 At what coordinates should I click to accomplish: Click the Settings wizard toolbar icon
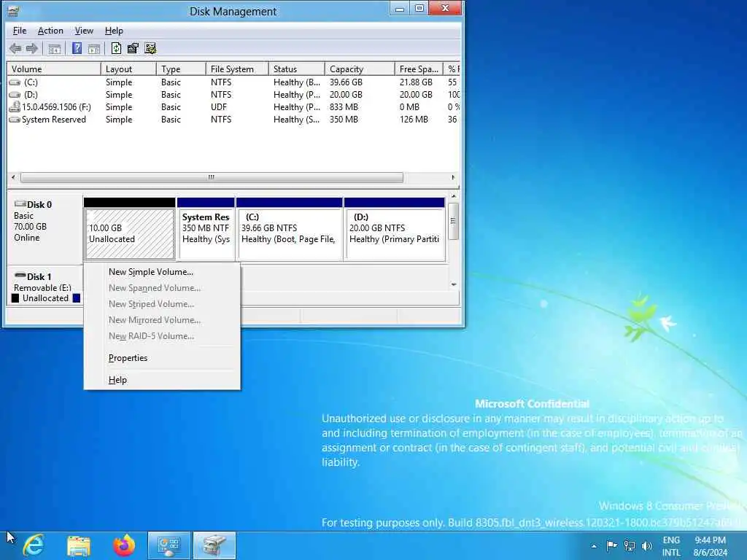[150, 48]
